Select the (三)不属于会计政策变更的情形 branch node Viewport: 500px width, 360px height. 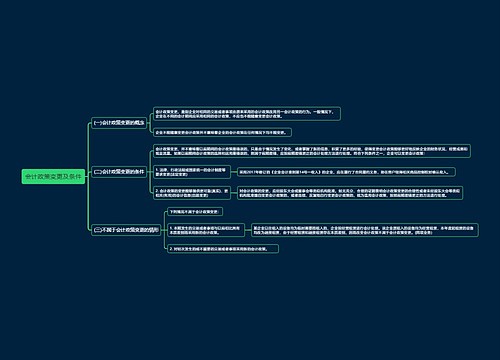tap(126, 230)
